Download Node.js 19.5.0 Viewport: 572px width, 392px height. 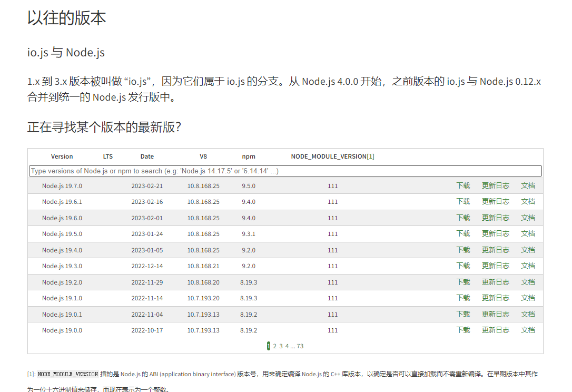point(463,233)
